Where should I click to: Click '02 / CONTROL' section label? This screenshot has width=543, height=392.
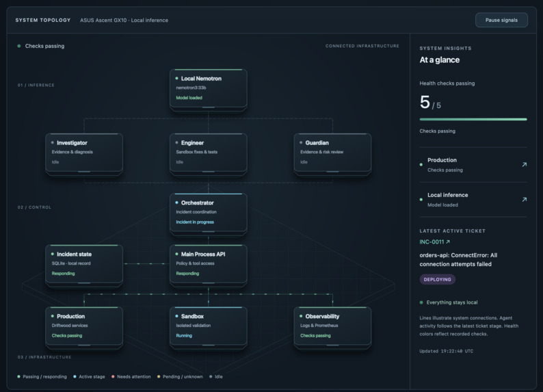click(x=34, y=207)
